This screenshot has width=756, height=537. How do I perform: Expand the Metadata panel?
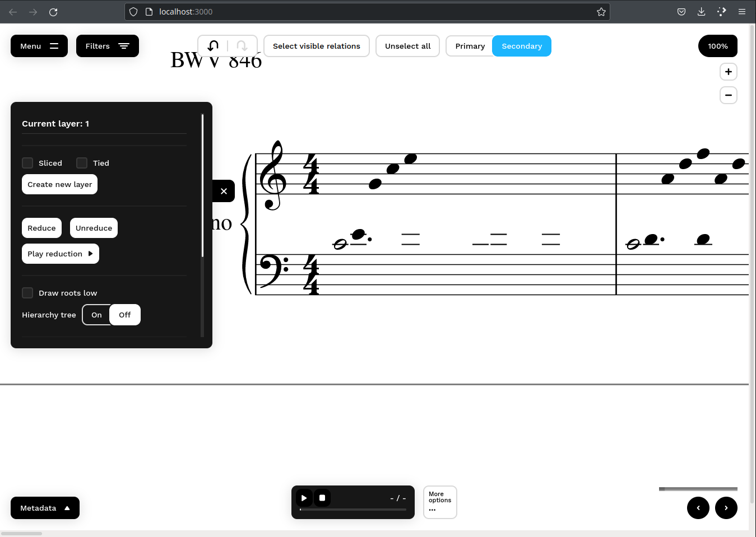[45, 508]
